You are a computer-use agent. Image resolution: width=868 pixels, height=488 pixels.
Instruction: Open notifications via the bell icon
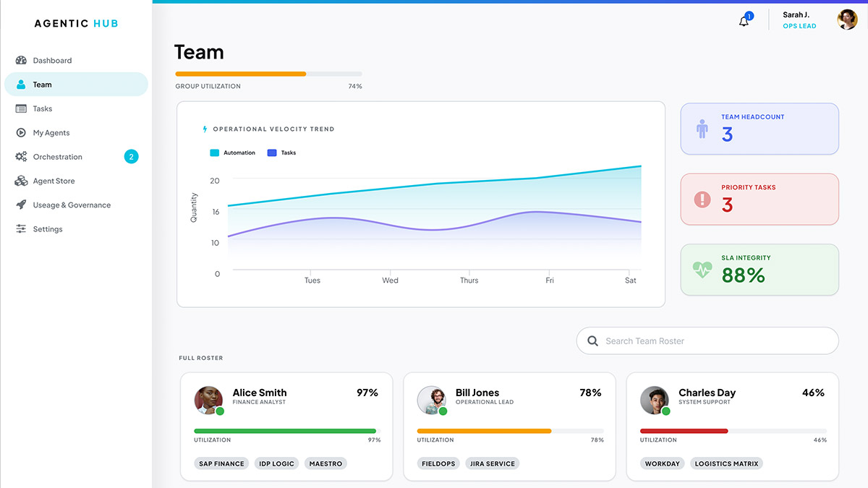tap(744, 22)
